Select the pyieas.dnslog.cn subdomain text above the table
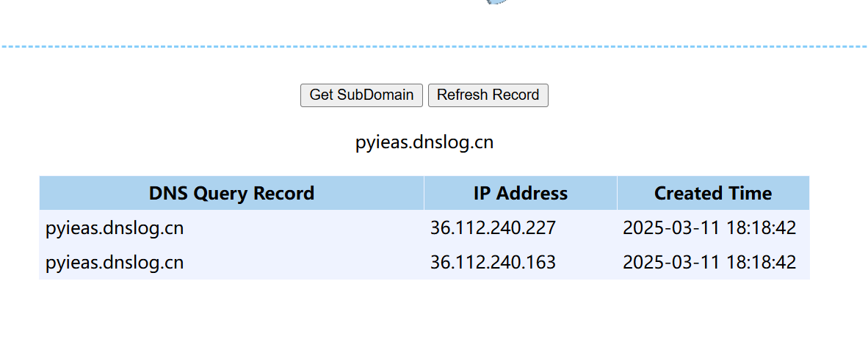This screenshot has width=868, height=339. (424, 142)
